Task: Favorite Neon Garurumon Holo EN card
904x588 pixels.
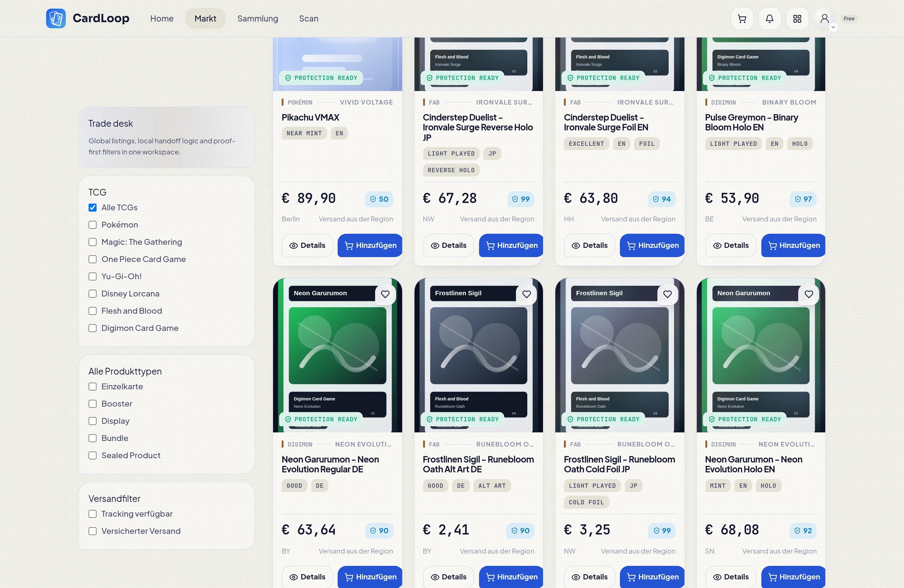Action: click(809, 294)
